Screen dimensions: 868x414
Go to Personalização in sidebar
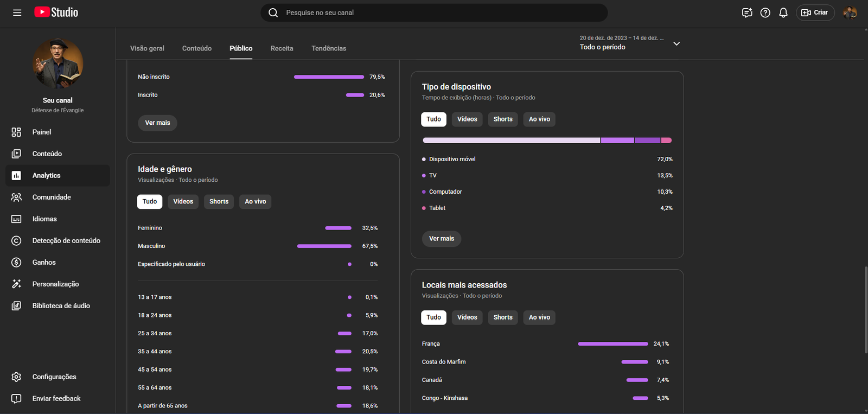55,284
